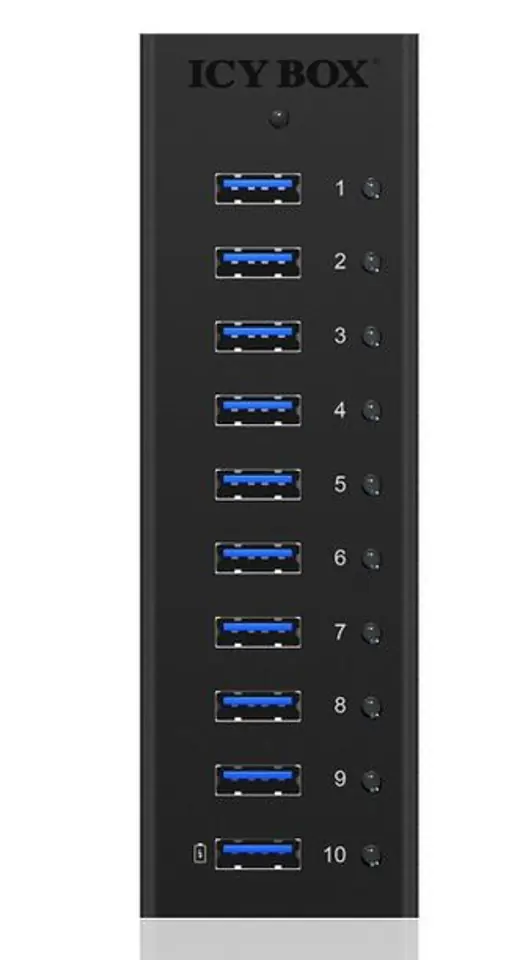Viewport: 532px width, 960px height.
Task: Click the blue USB port numbered 7
Action: click(x=258, y=632)
